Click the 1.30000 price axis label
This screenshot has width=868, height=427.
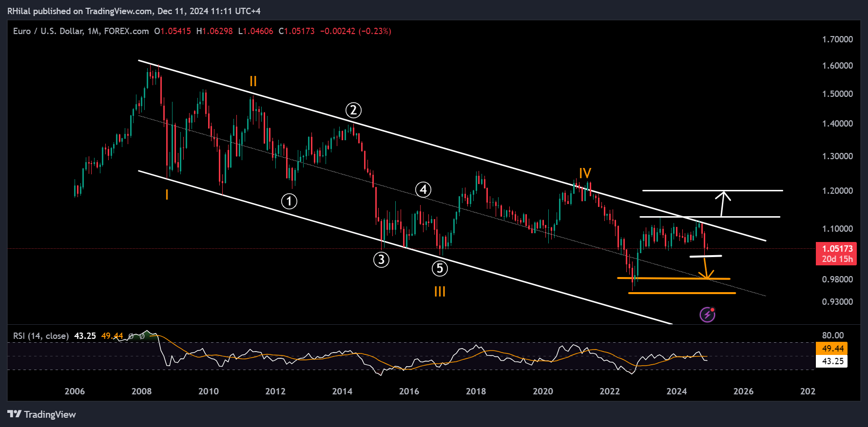837,156
